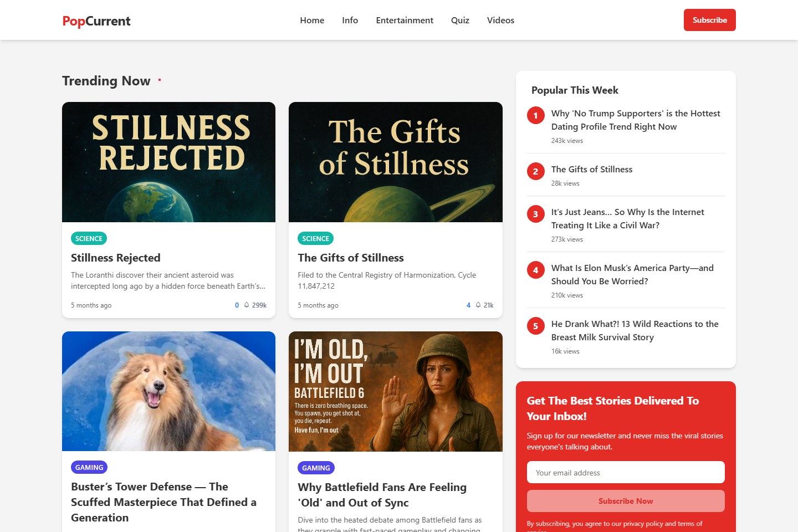Click the Loranthi asteroid excerpt text
Image resolution: width=798 pixels, height=532 pixels.
168,280
